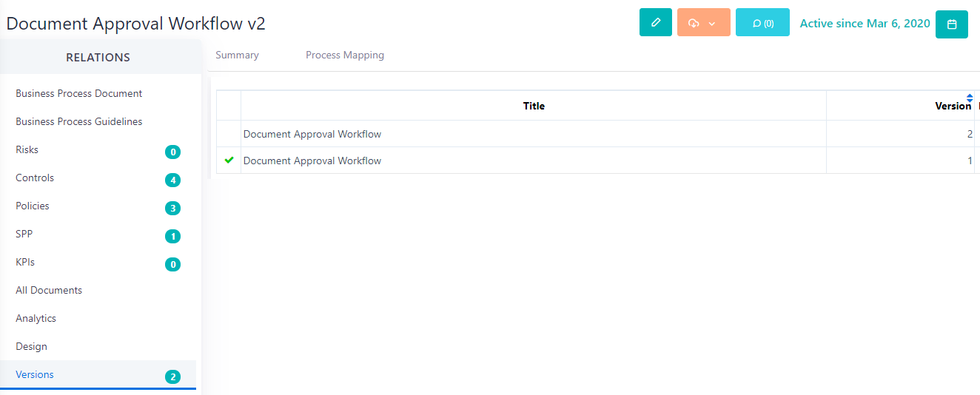
Task: Click the Controls count badge 4
Action: click(172, 180)
